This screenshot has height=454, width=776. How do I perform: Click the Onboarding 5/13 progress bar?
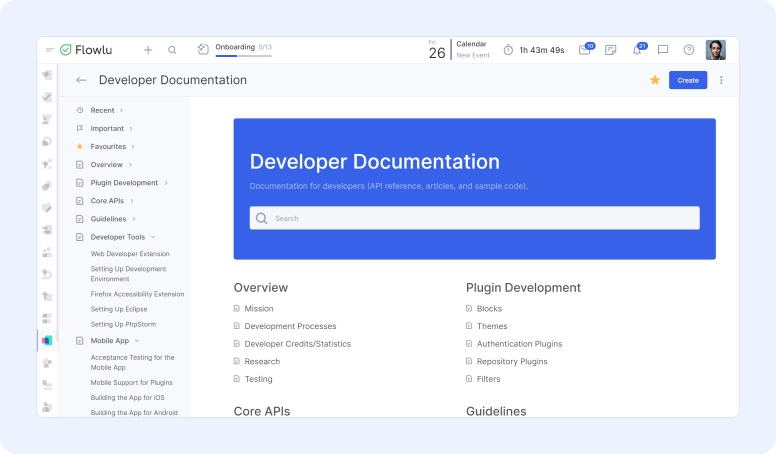pos(243,56)
